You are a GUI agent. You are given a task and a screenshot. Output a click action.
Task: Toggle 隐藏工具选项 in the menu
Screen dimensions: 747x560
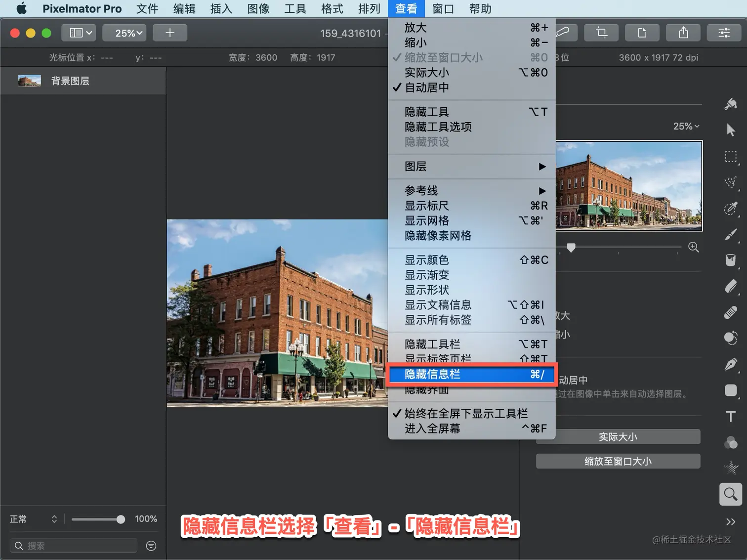472,127
